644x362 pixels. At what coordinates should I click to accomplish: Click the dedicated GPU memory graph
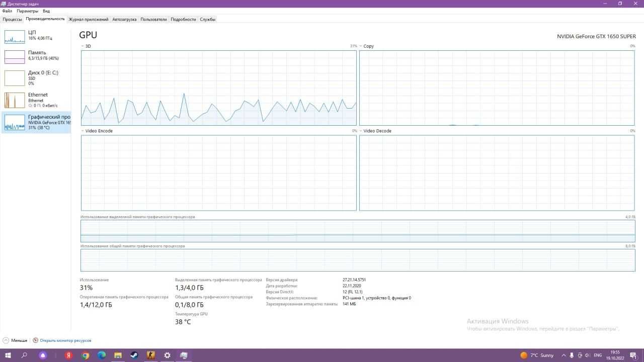tap(358, 231)
